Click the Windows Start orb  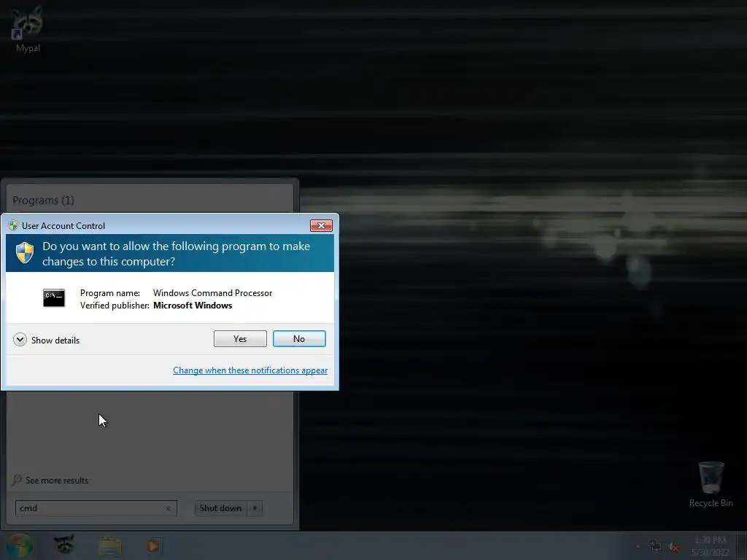click(19, 545)
